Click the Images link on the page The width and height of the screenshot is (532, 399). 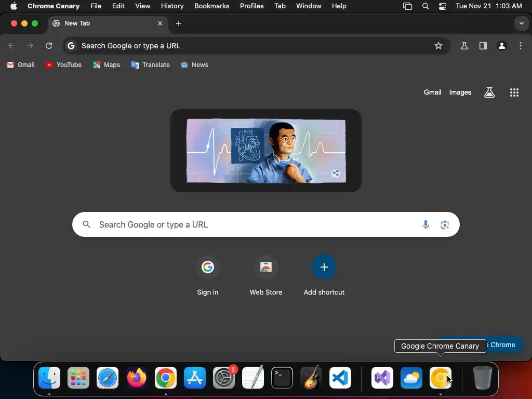click(x=460, y=92)
